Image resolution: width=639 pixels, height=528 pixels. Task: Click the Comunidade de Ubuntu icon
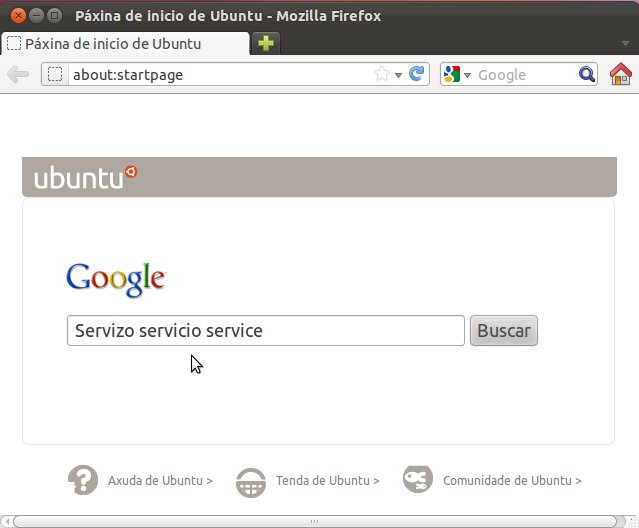[418, 479]
